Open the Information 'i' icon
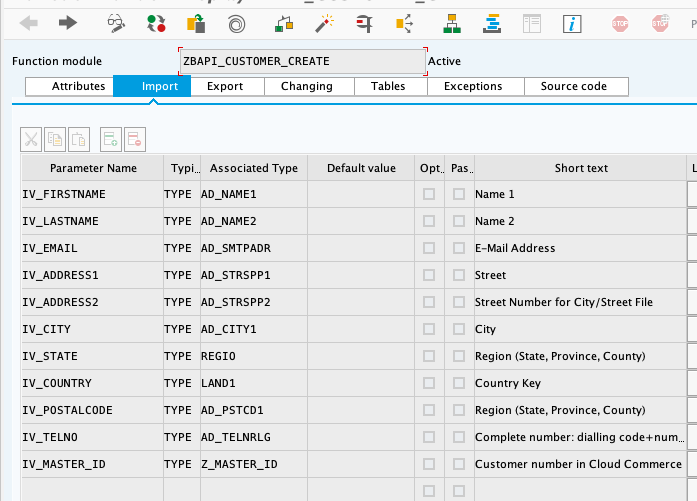This screenshot has height=501, width=697. [572, 24]
